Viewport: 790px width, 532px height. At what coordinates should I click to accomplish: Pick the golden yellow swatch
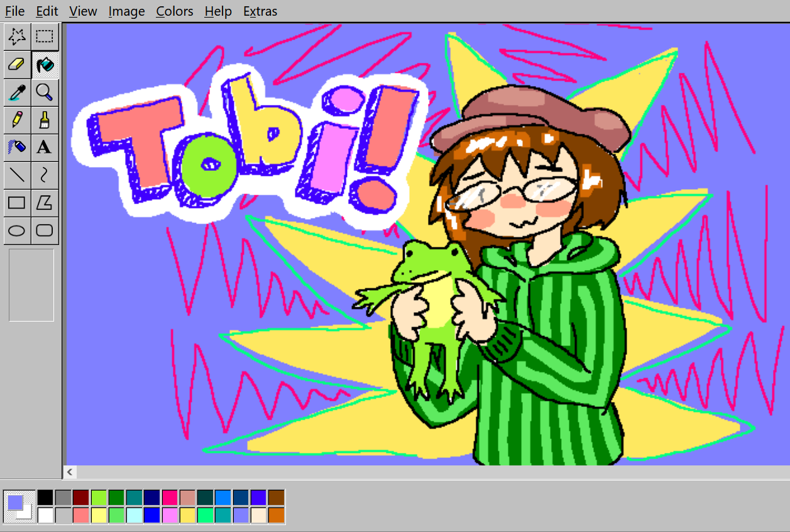[x=187, y=515]
